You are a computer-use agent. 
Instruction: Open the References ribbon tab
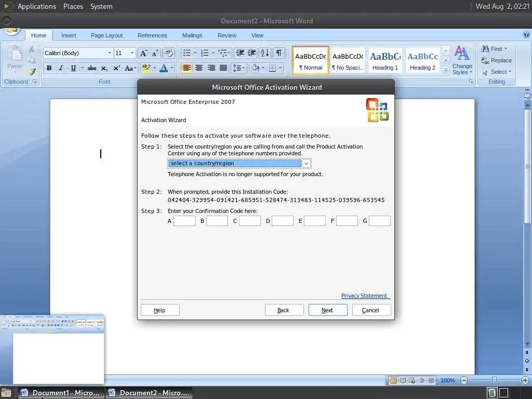coord(152,35)
